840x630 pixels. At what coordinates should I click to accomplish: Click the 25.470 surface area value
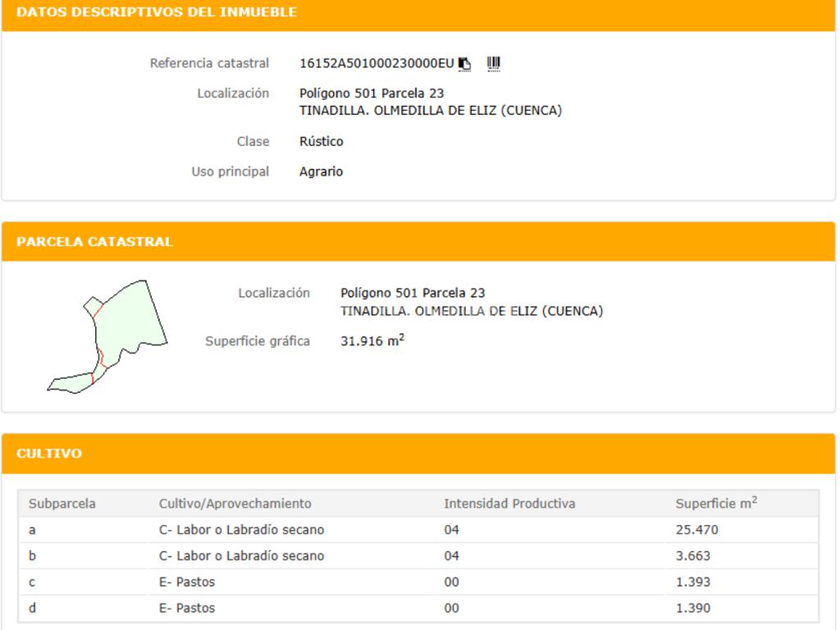click(x=696, y=530)
